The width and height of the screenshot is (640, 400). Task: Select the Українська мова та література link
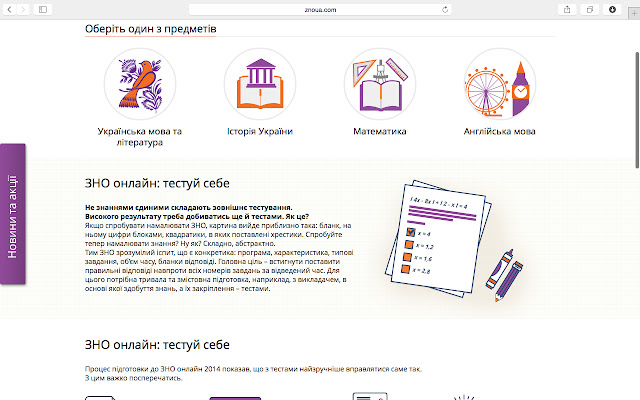point(140,137)
